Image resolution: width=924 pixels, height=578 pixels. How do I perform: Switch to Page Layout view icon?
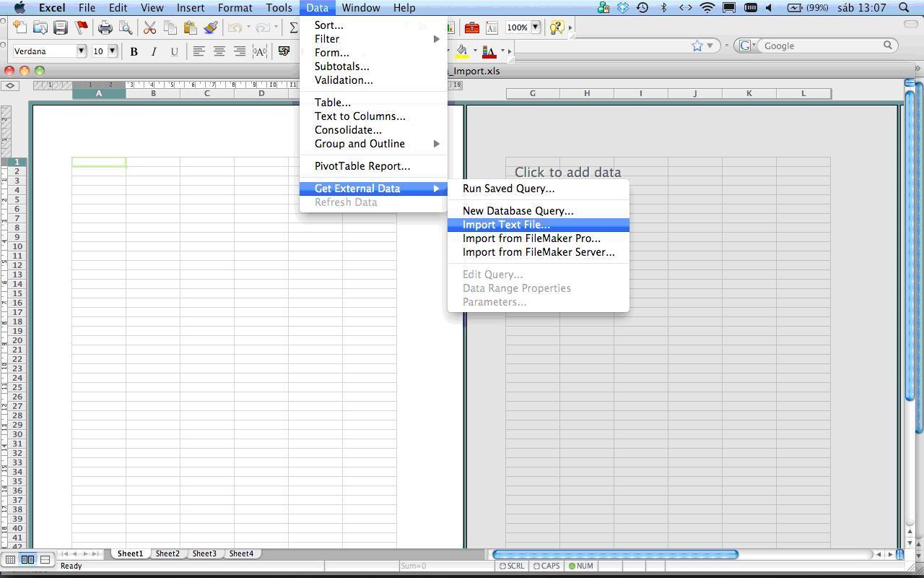27,560
